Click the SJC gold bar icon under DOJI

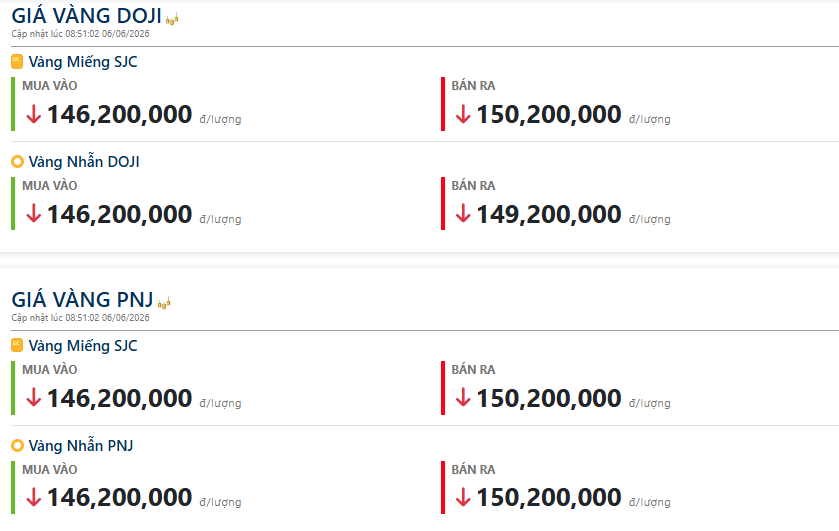(x=17, y=62)
